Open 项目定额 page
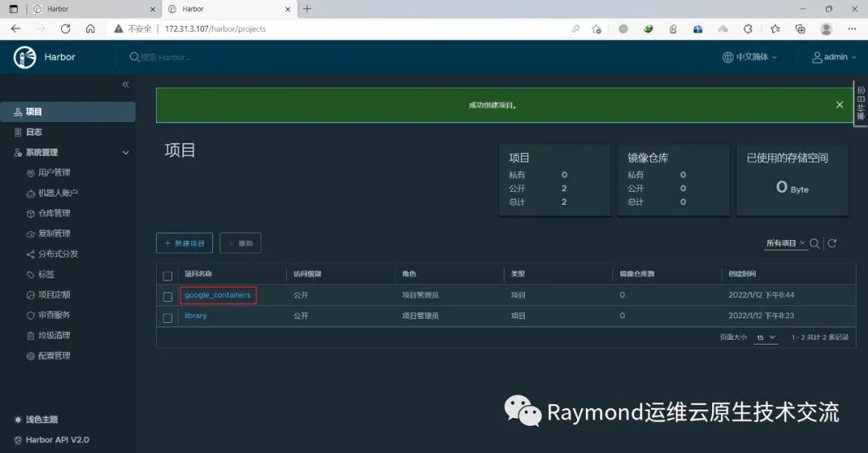 coord(54,295)
